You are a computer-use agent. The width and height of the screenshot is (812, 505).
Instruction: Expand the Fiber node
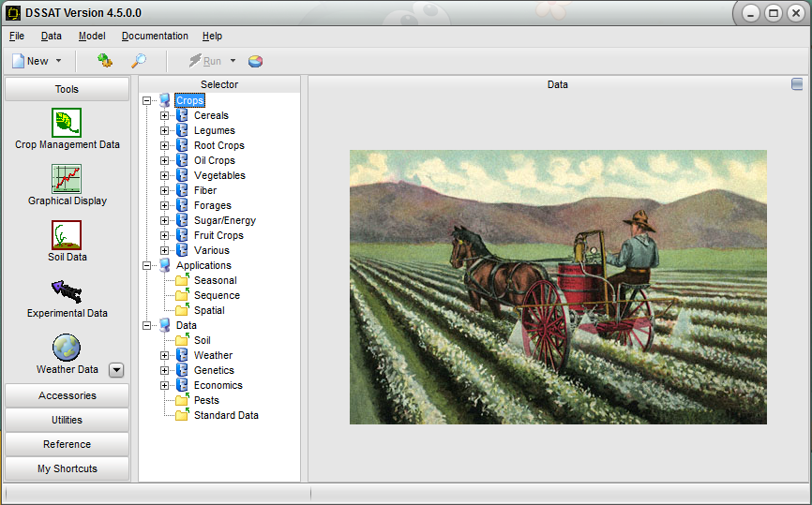pyautogui.click(x=164, y=190)
